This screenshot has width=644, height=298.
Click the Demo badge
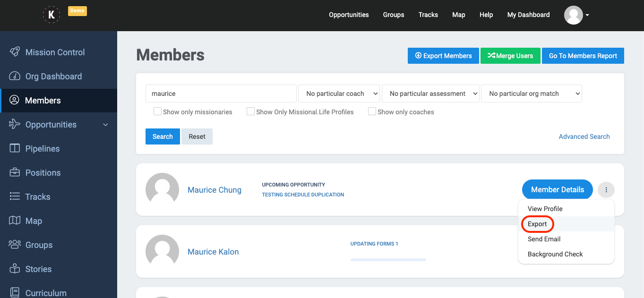[x=77, y=11]
